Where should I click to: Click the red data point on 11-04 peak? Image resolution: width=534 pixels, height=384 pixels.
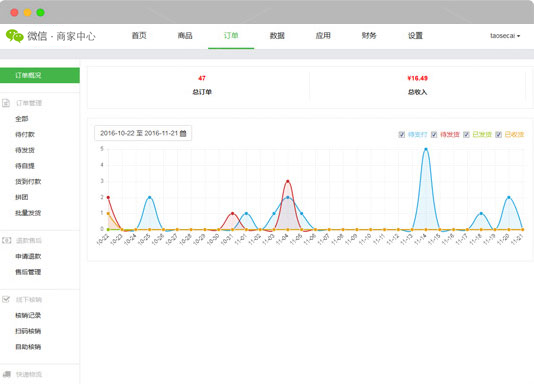click(288, 181)
